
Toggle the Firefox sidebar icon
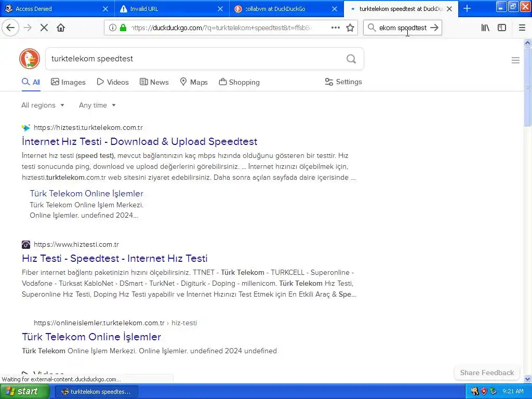pyautogui.click(x=502, y=28)
